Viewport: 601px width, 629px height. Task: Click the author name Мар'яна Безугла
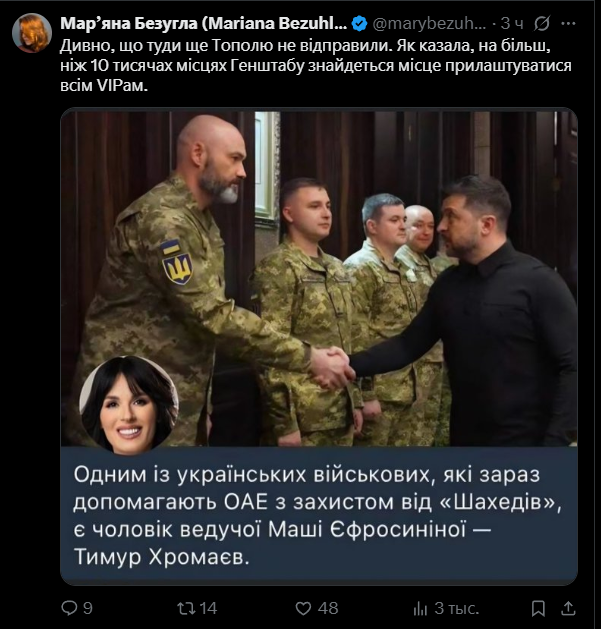(204, 24)
